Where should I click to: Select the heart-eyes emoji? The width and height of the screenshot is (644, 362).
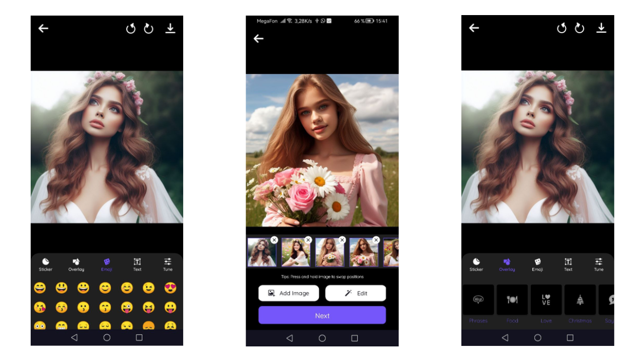(170, 288)
